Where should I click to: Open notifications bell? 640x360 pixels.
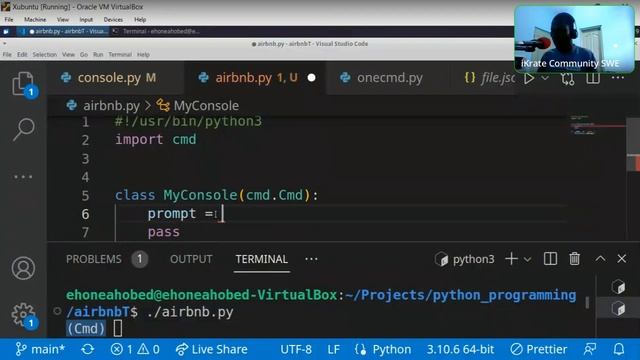click(x=619, y=349)
